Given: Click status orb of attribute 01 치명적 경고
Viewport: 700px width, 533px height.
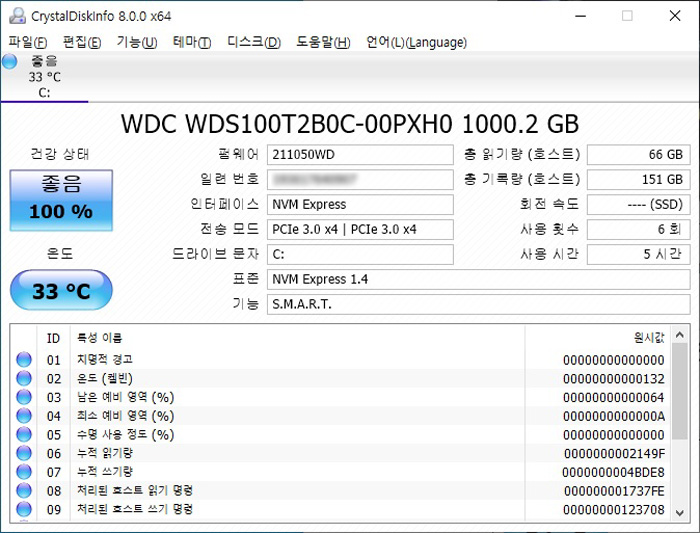Looking at the screenshot, I should point(24,359).
